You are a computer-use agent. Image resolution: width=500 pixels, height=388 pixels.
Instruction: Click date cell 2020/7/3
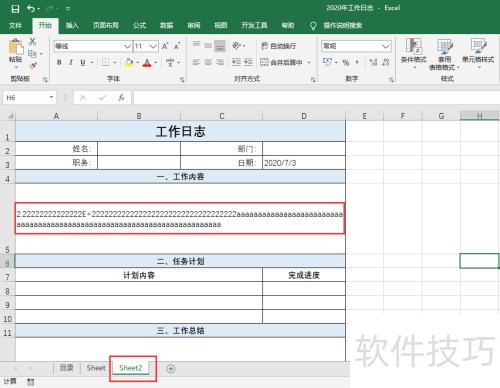(x=304, y=163)
